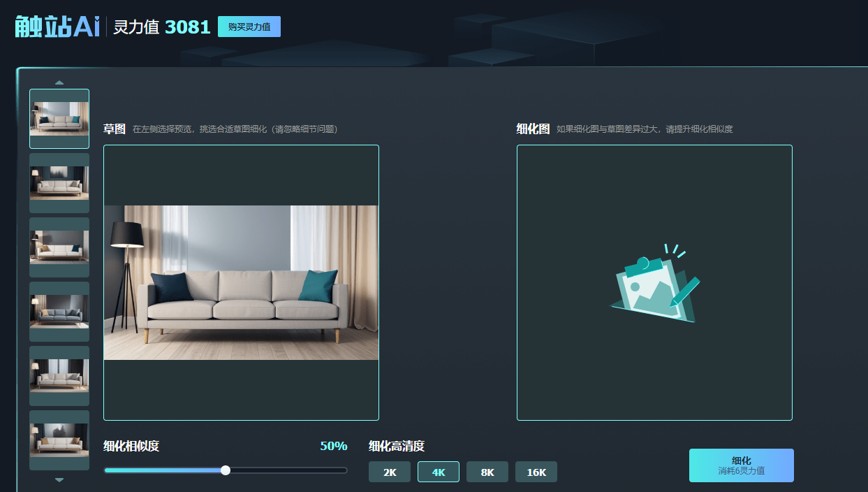Click the 购买灵力值 button

[249, 27]
